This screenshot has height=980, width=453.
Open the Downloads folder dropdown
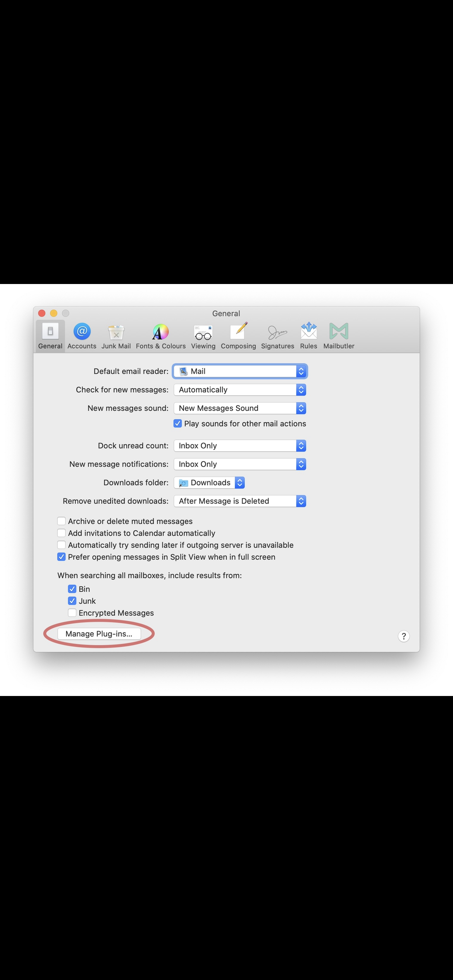(209, 482)
